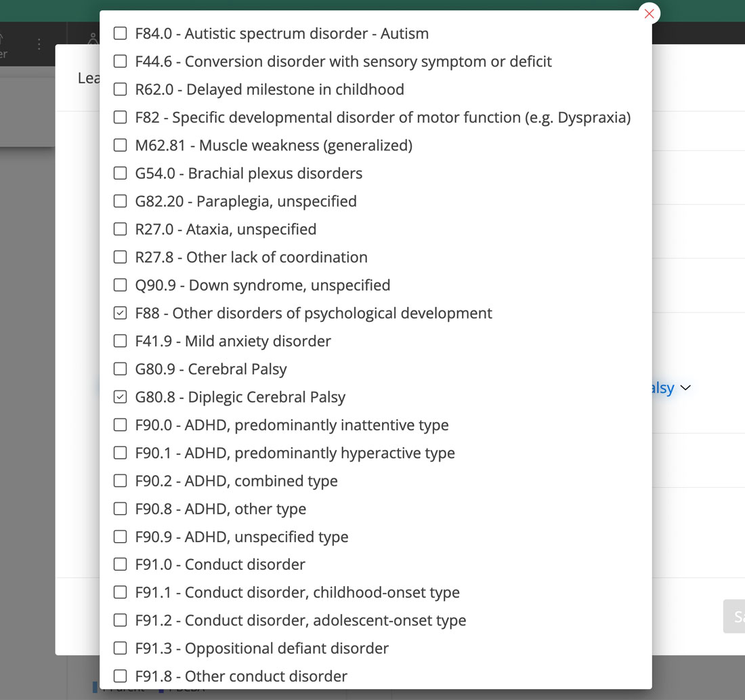Screen dimensions: 745x700
Task: Check F44.6 Conversion disorder checkbox
Action: click(x=120, y=62)
